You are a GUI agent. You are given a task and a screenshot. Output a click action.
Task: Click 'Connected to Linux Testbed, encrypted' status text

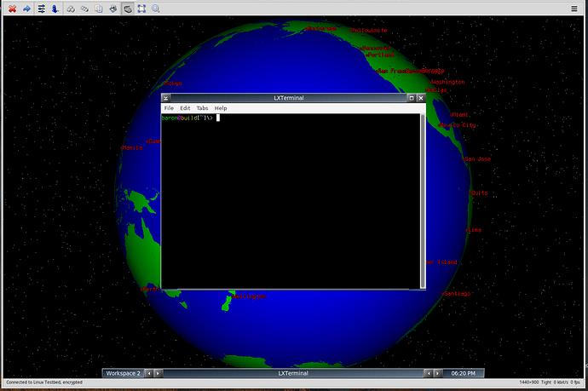44,382
